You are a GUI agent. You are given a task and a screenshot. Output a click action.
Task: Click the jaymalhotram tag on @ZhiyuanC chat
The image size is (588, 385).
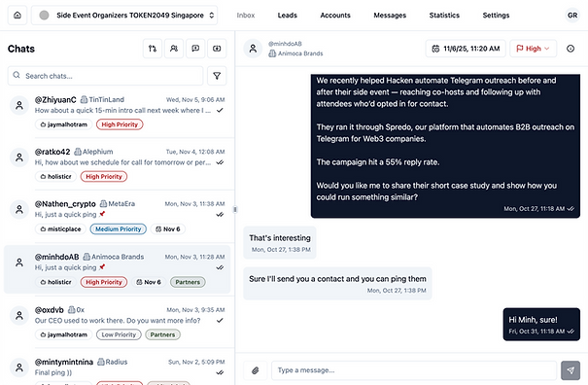pos(64,124)
